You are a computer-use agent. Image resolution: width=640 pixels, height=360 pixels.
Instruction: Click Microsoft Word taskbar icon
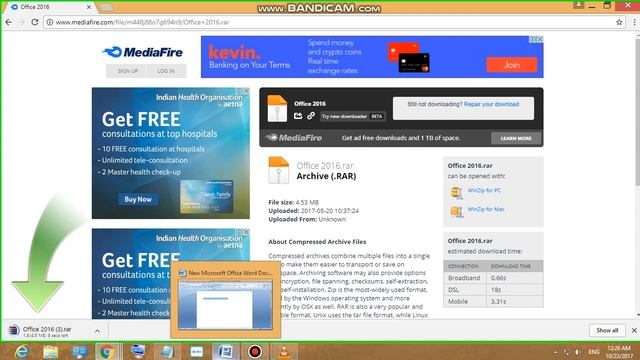(225, 351)
